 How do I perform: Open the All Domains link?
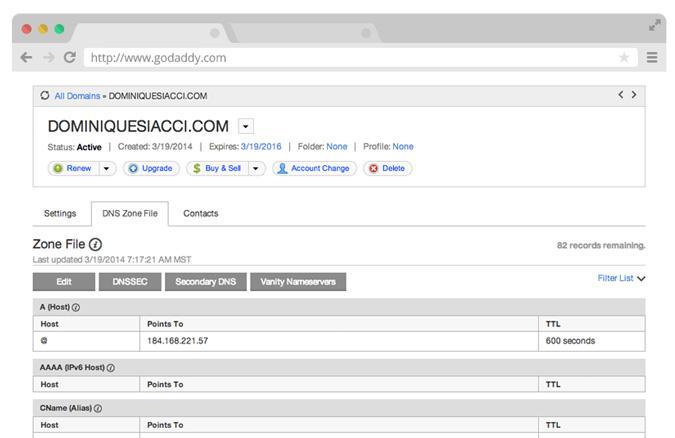pyautogui.click(x=77, y=96)
